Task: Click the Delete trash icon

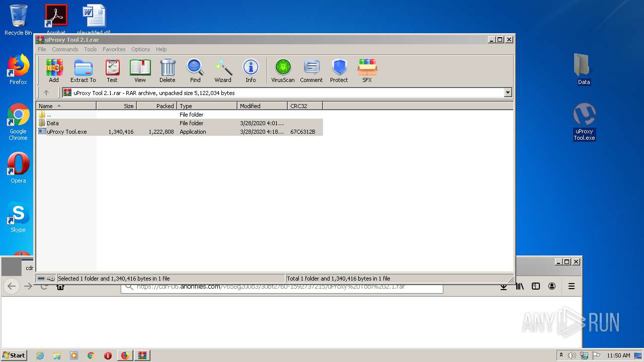Action: click(168, 70)
